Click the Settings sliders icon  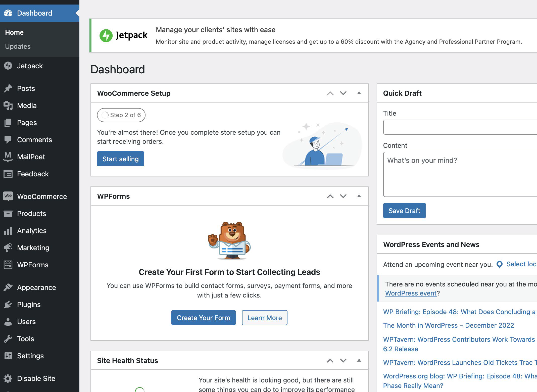pos(8,356)
